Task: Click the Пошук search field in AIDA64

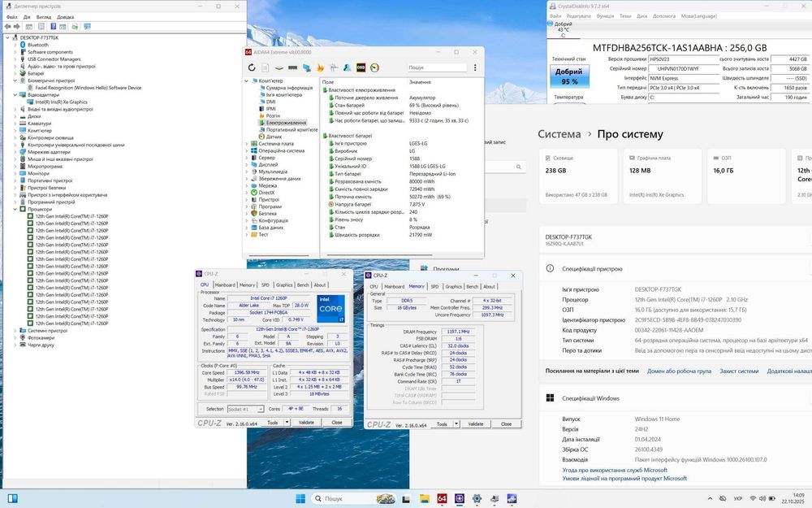Action: tap(437, 67)
